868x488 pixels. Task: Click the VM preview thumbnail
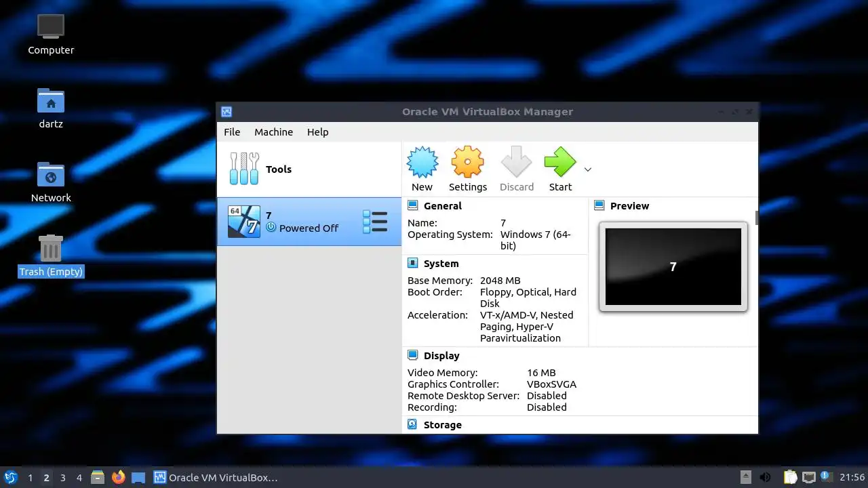[673, 266]
